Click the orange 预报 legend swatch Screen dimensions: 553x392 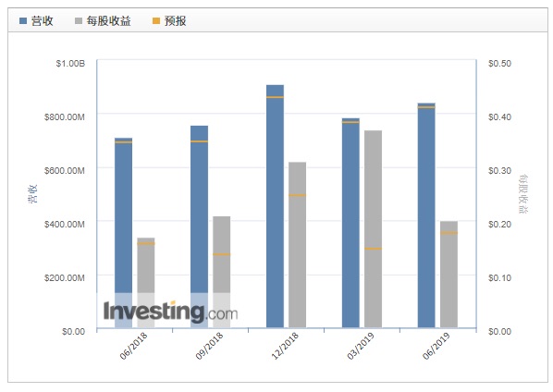156,21
